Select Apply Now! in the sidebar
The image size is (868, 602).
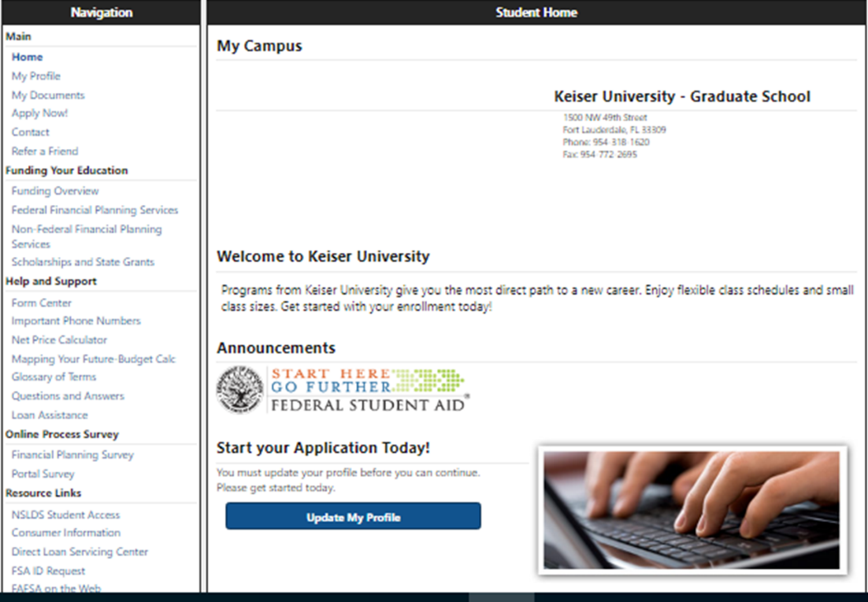pyautogui.click(x=39, y=113)
